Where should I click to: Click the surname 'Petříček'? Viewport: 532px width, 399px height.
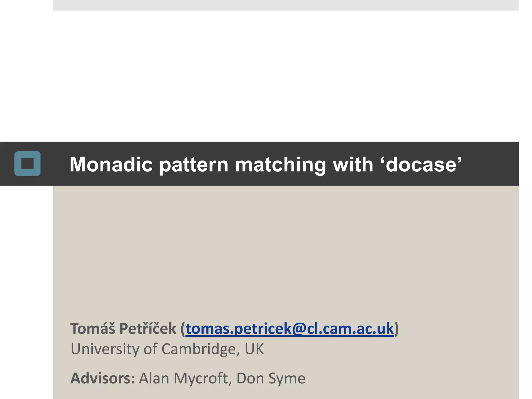(148, 328)
